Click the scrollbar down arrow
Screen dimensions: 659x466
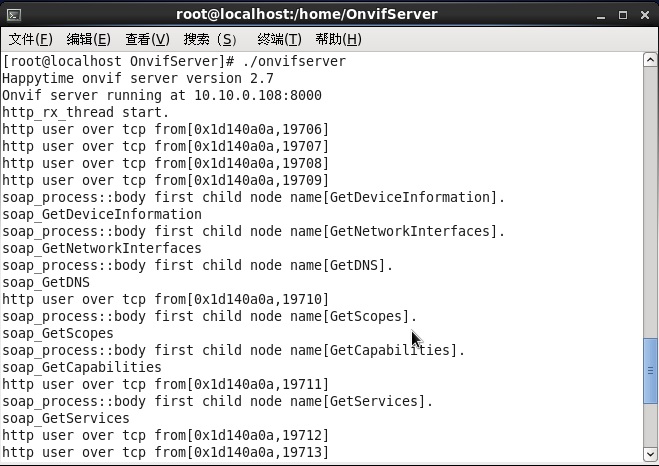coord(650,454)
